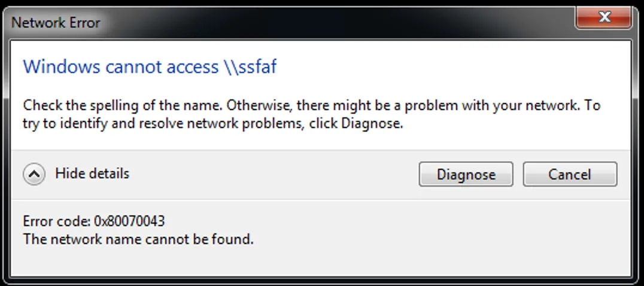Close the dialog with the red X
Image resolution: width=644 pixels, height=286 pixels.
(x=604, y=19)
